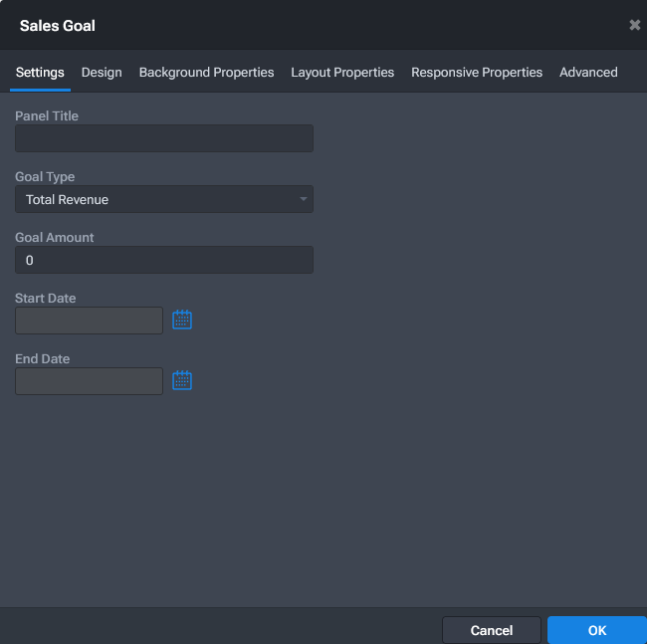Go to the Responsive Properties tab
Screen dimensions: 647x644
(477, 73)
